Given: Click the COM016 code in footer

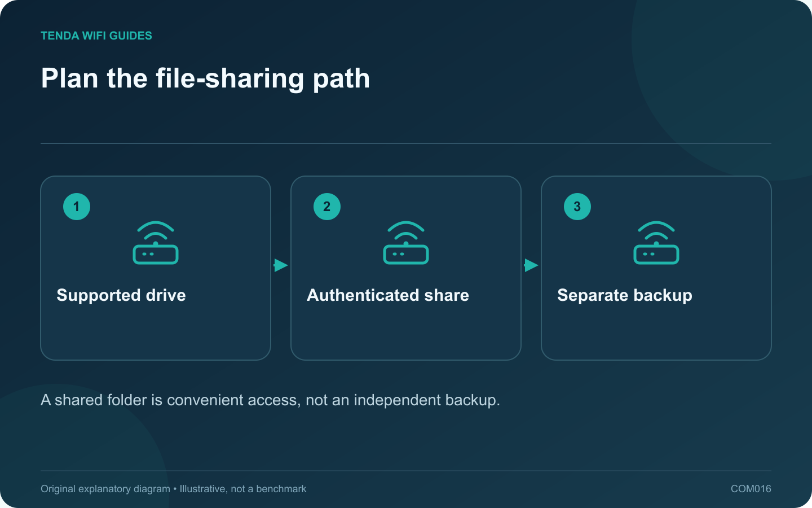Looking at the screenshot, I should [x=751, y=489].
